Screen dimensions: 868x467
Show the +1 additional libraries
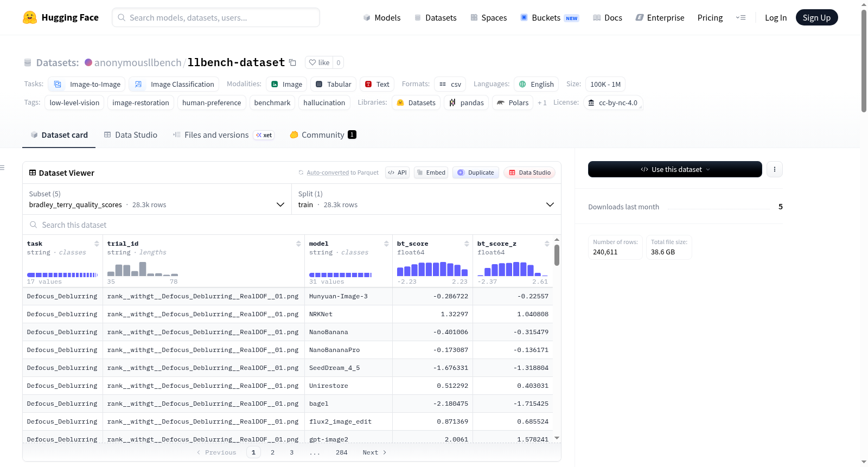tap(542, 103)
